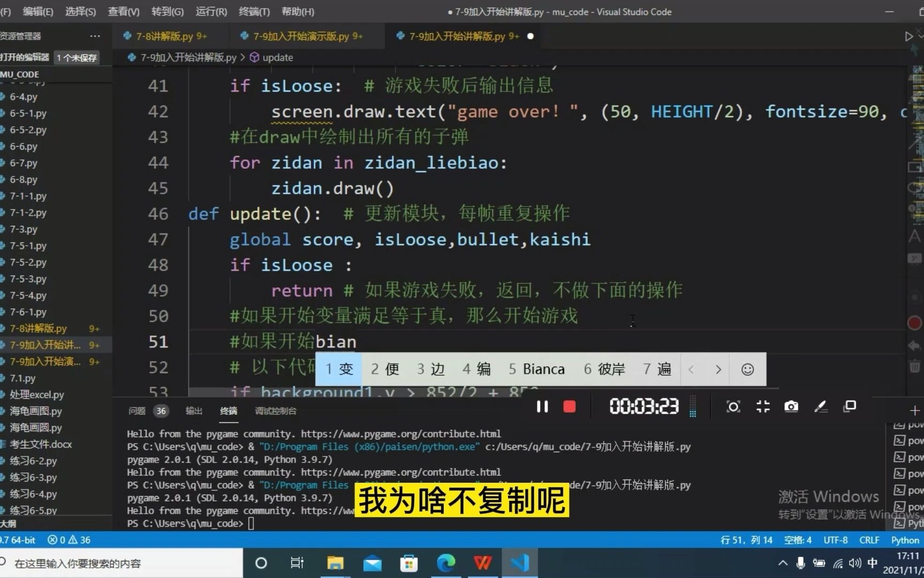This screenshot has width=924, height=578.
Task: Stop the recording with the red stop button
Action: 569,407
